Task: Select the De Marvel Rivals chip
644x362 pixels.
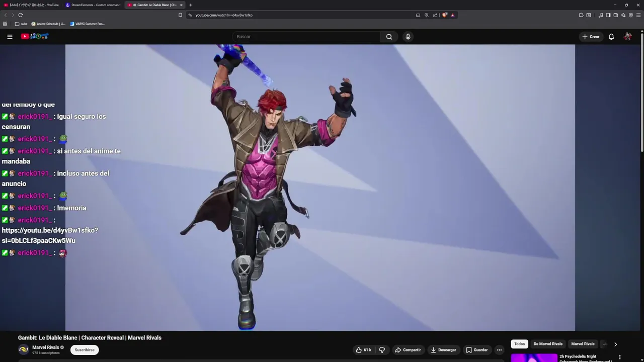Action: point(548,344)
